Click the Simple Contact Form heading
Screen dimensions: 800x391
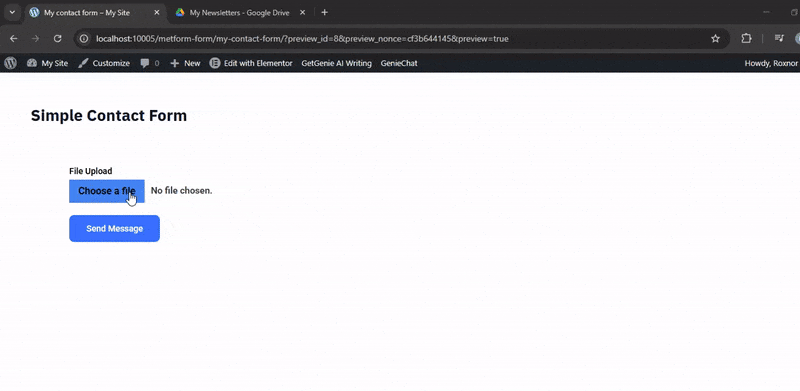(x=109, y=116)
